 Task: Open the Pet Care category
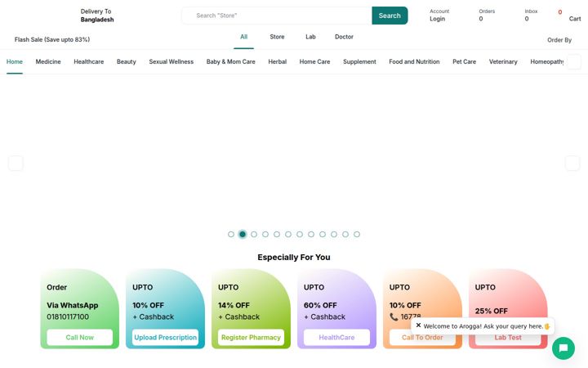point(464,61)
